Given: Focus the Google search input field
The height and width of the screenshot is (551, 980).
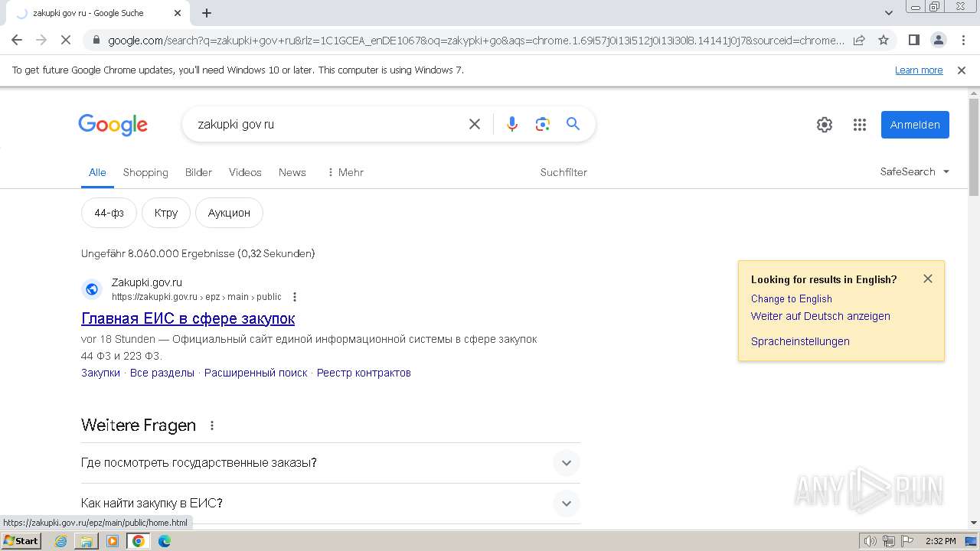Looking at the screenshot, I should (328, 124).
